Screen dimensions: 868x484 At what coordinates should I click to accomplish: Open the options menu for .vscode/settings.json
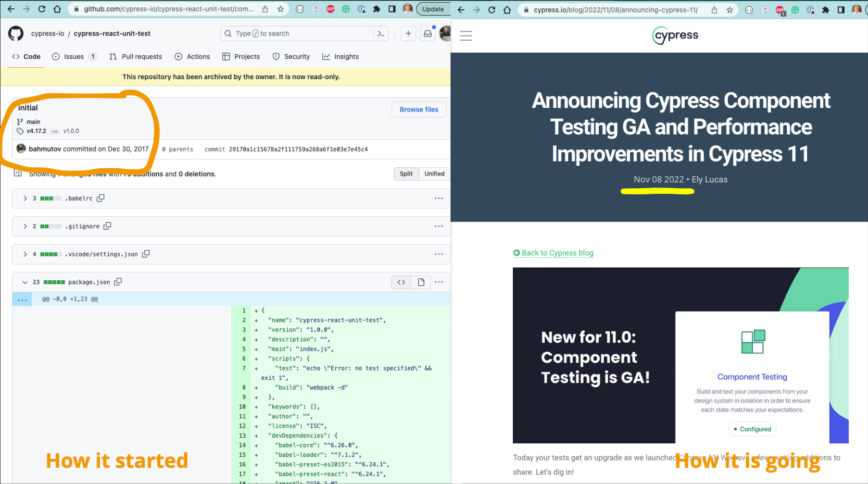click(x=439, y=254)
